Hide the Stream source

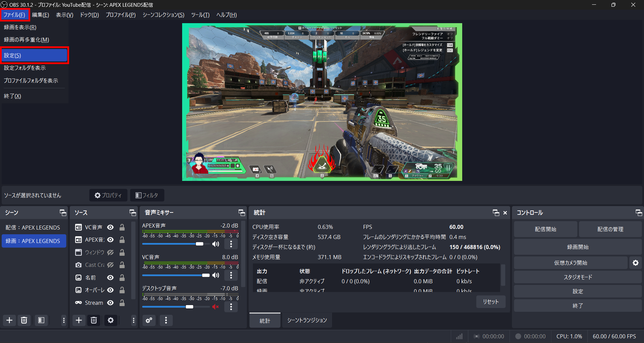tap(110, 303)
